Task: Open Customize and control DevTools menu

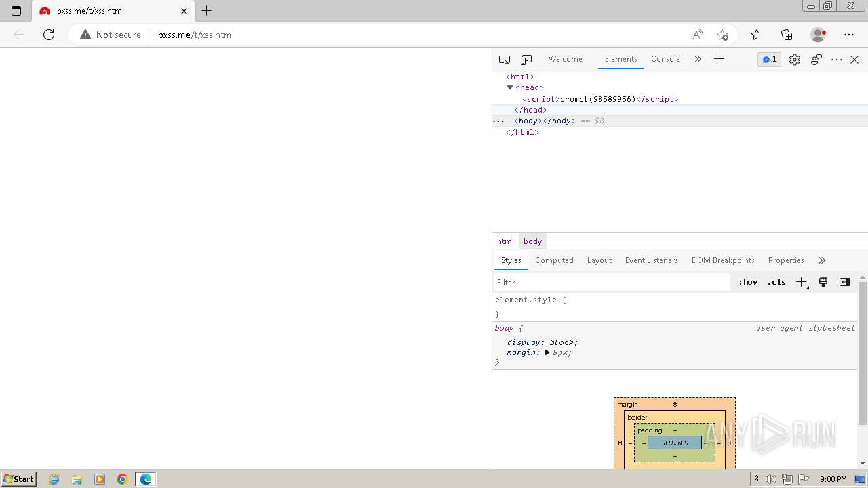Action: (837, 60)
